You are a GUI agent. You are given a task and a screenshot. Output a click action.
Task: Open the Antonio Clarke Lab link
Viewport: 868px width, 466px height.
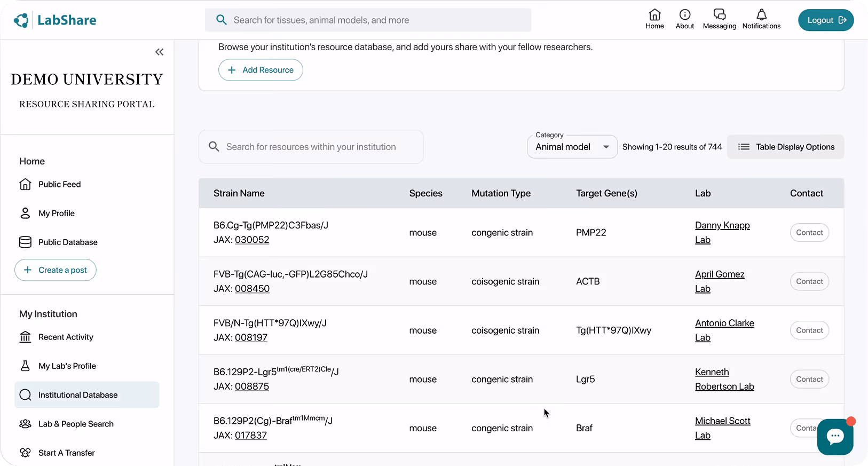click(x=724, y=330)
